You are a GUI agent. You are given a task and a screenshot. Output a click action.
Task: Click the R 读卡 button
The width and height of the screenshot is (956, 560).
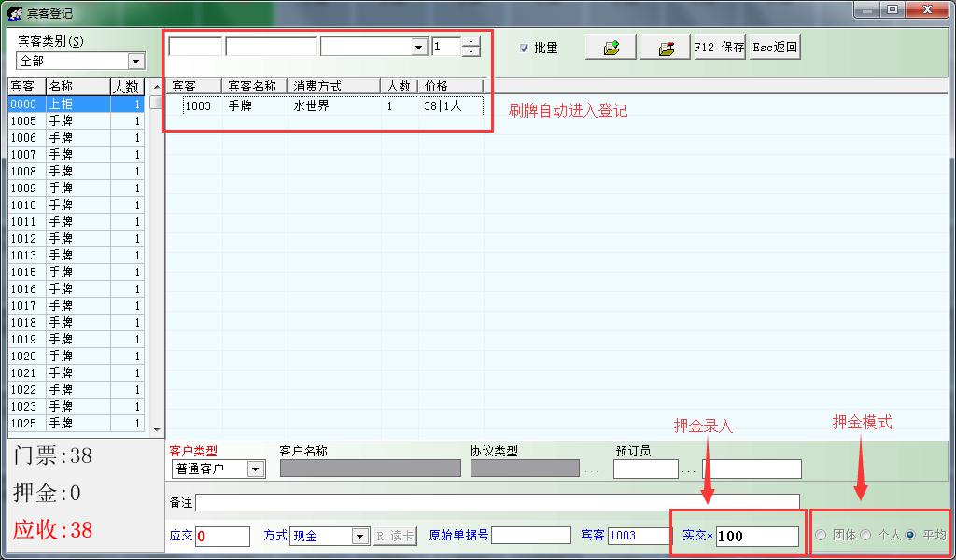tap(395, 537)
